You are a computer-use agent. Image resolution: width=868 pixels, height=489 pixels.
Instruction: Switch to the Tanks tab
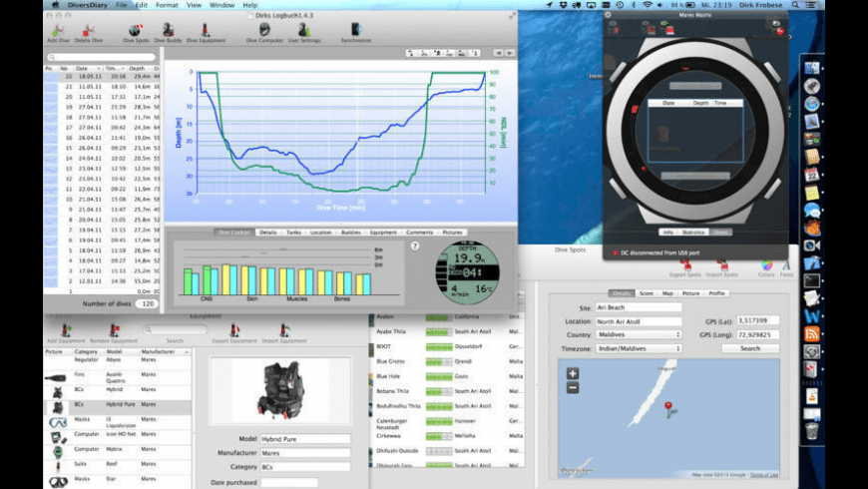(295, 232)
